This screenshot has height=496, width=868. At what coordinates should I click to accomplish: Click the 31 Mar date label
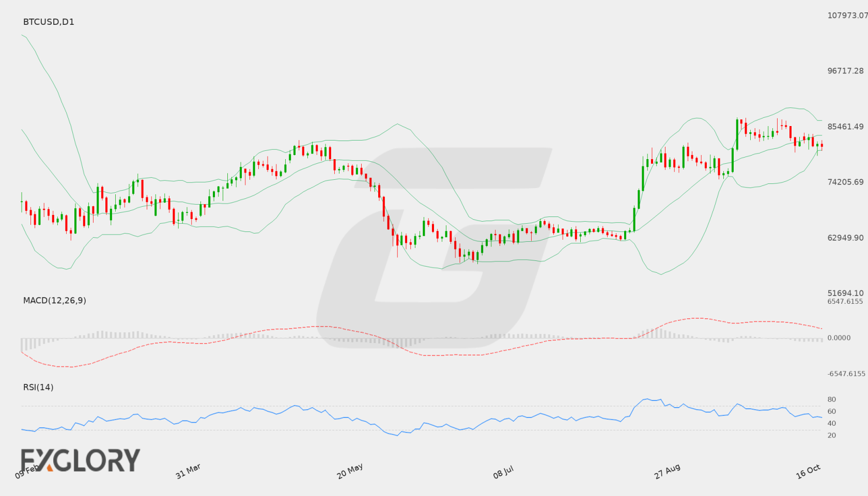(188, 471)
